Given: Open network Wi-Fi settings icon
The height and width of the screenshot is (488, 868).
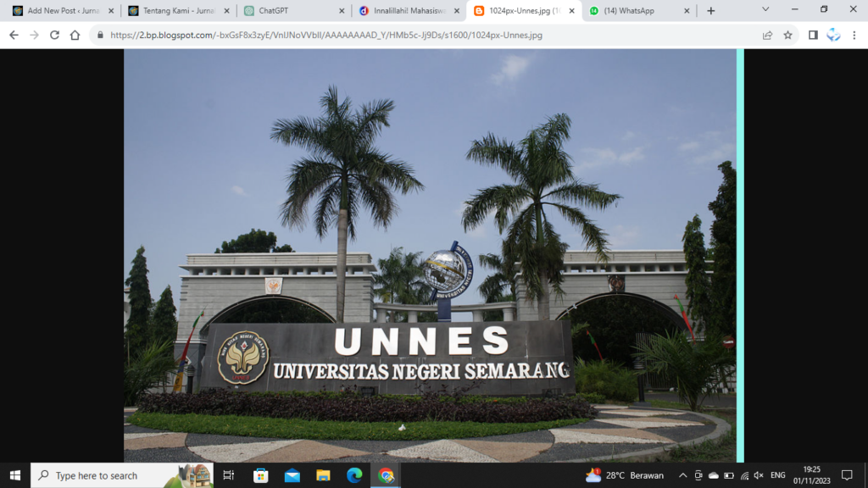Looking at the screenshot, I should pos(744,475).
